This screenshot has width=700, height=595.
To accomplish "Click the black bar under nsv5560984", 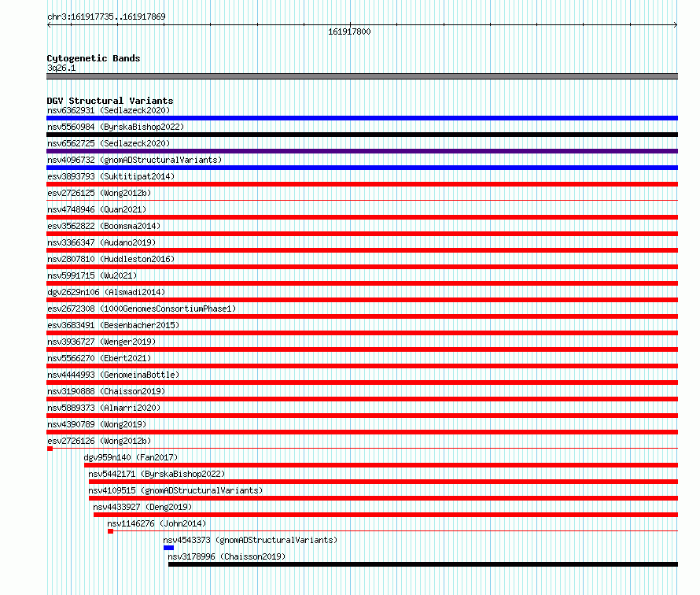I will (362, 135).
